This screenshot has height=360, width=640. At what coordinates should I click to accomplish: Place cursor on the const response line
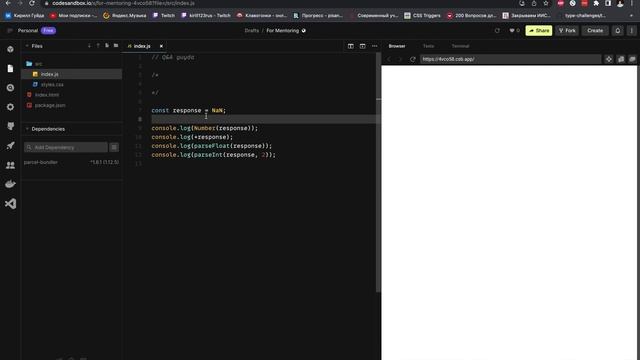(x=189, y=110)
